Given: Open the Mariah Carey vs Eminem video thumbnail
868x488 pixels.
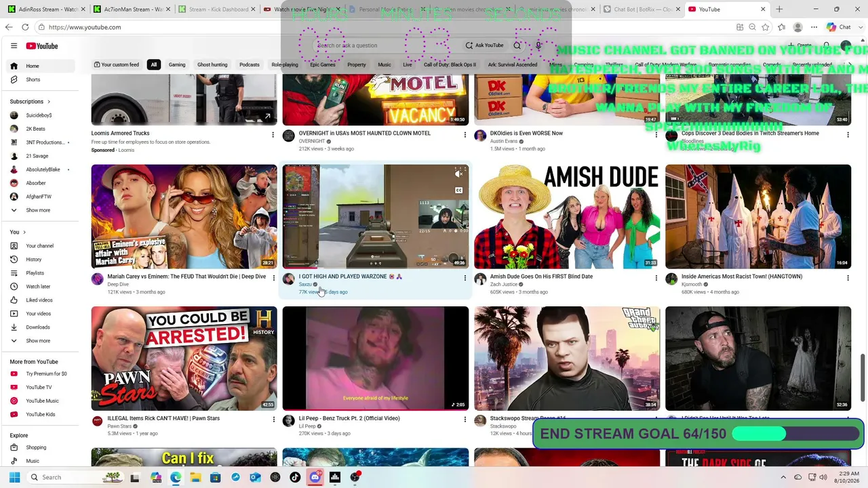Looking at the screenshot, I should [184, 216].
